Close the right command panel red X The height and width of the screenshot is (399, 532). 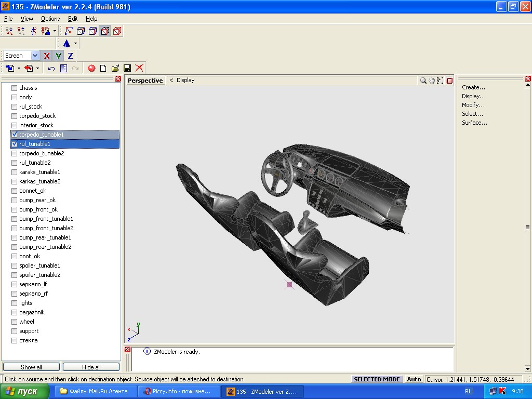coord(528,79)
